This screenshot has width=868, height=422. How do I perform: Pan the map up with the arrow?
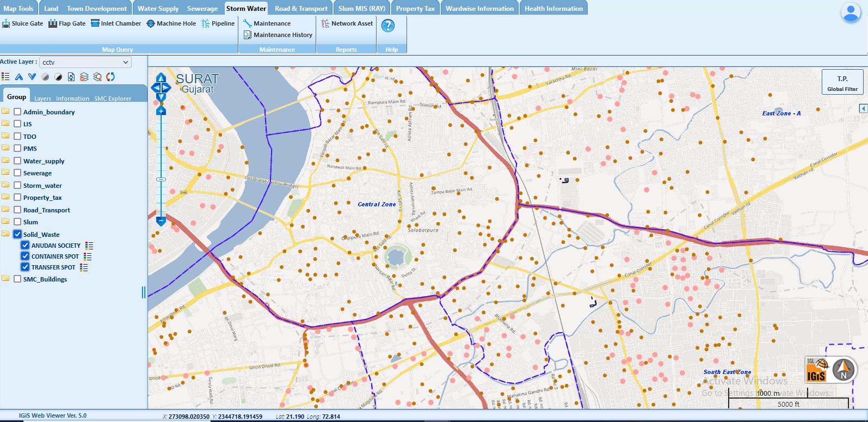pos(161,78)
